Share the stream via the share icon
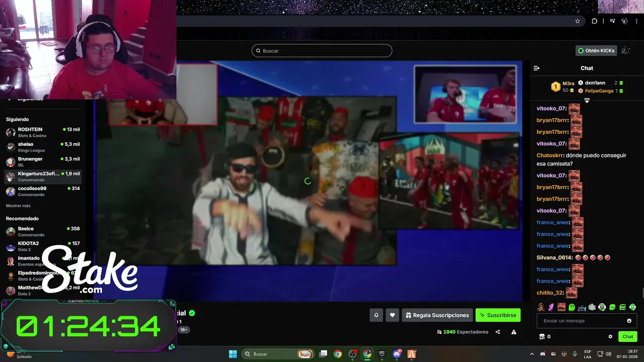 498,332
